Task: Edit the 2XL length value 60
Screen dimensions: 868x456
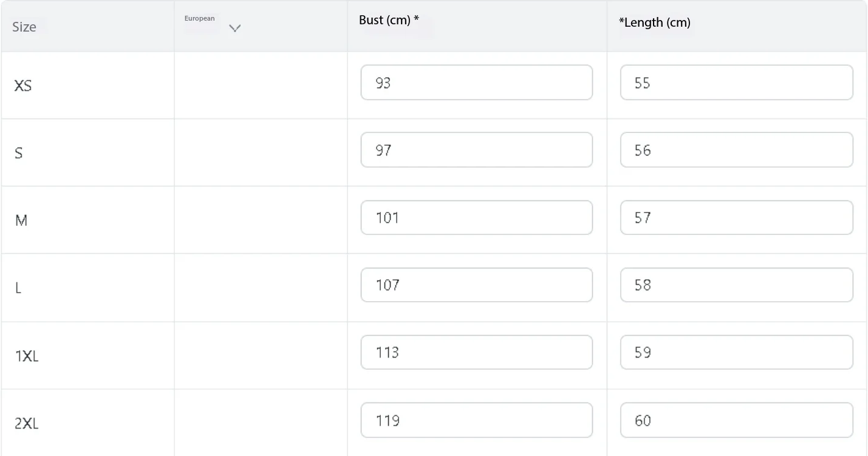Action: (x=736, y=420)
